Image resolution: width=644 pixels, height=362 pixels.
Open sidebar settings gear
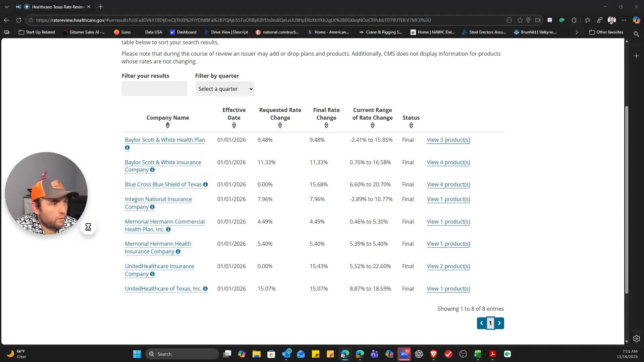[x=636, y=339]
